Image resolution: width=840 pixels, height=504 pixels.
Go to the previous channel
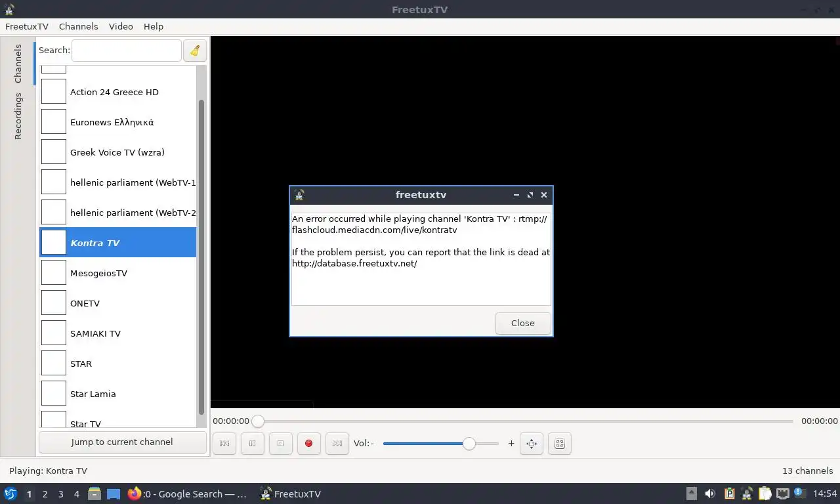[224, 444]
